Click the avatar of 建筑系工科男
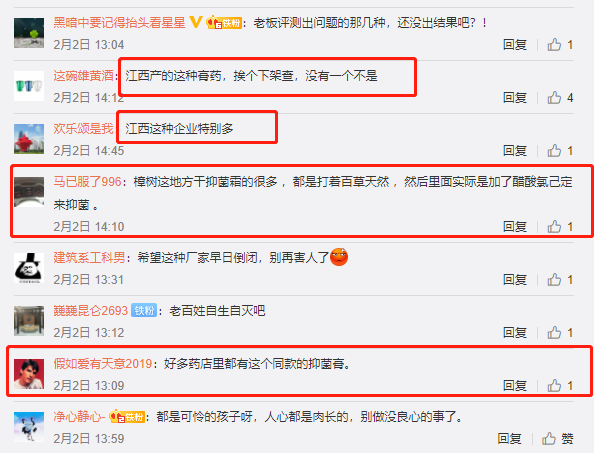 tap(29, 268)
